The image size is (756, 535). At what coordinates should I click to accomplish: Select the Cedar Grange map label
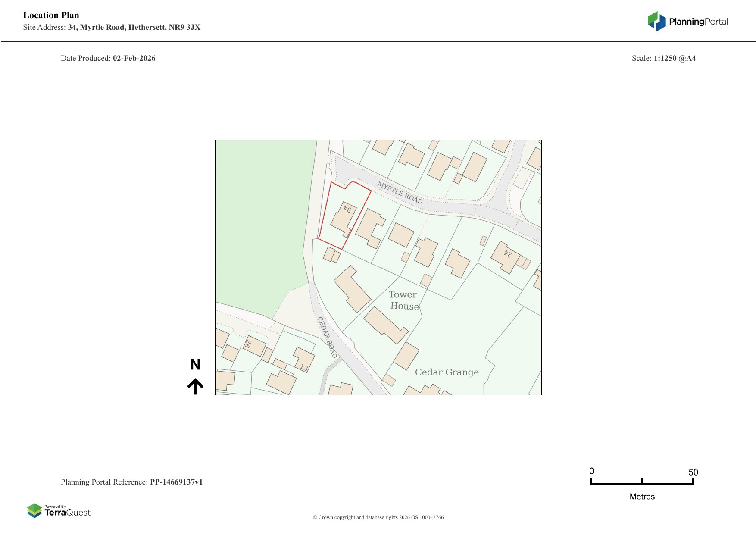point(447,372)
